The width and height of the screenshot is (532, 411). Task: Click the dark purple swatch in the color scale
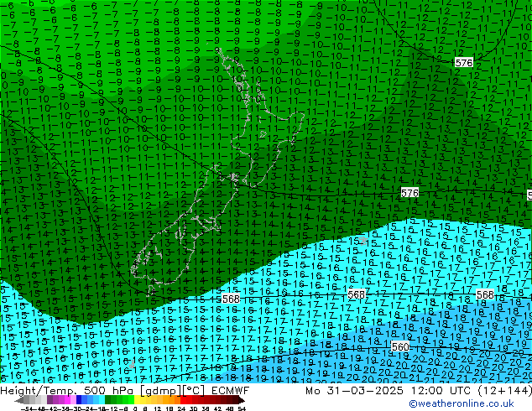pyautogui.click(x=50, y=400)
